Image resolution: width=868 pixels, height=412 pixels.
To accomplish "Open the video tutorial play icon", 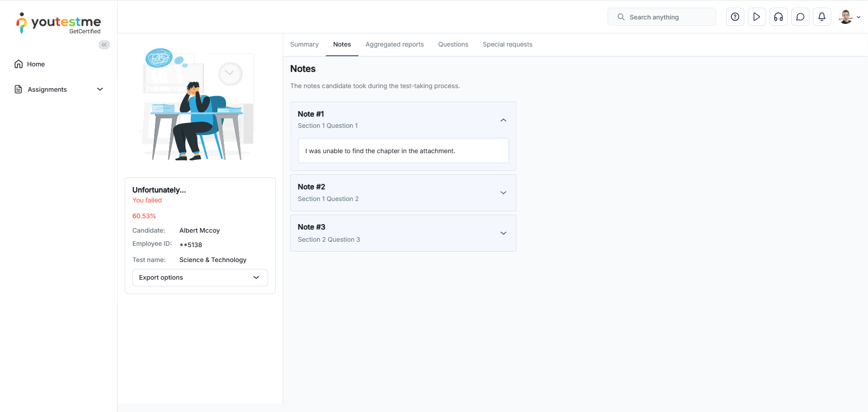I will pos(757,17).
